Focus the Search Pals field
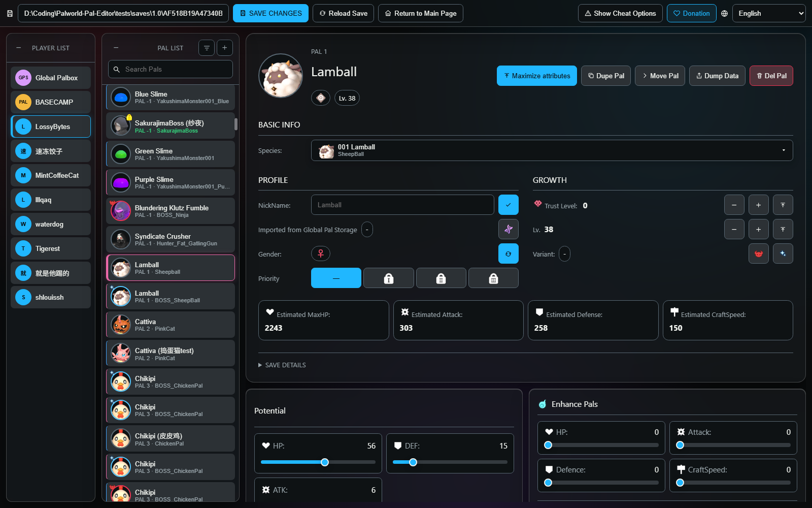Image resolution: width=812 pixels, height=508 pixels. [171, 69]
